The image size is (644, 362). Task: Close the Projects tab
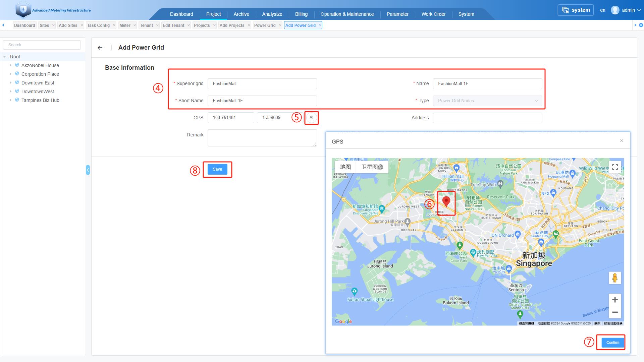(214, 25)
